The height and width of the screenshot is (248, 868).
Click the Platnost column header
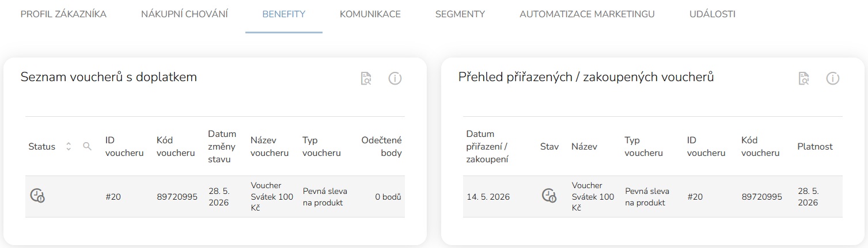(x=815, y=147)
